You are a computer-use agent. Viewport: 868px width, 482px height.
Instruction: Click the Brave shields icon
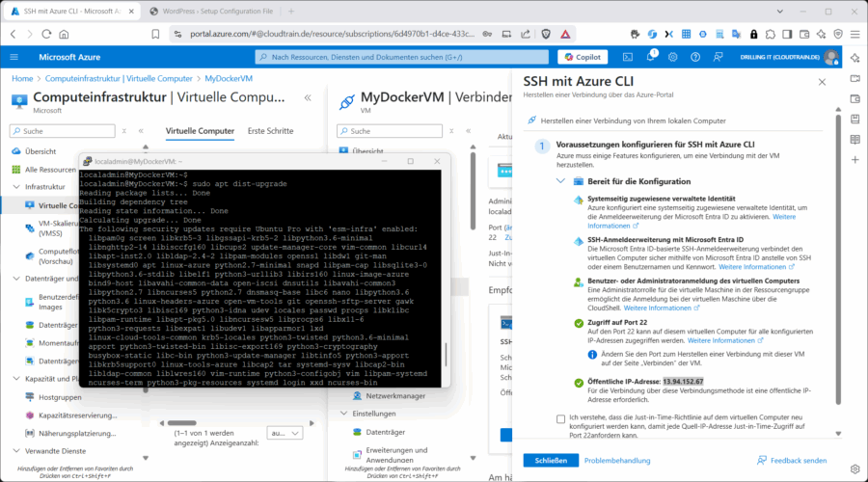point(546,34)
